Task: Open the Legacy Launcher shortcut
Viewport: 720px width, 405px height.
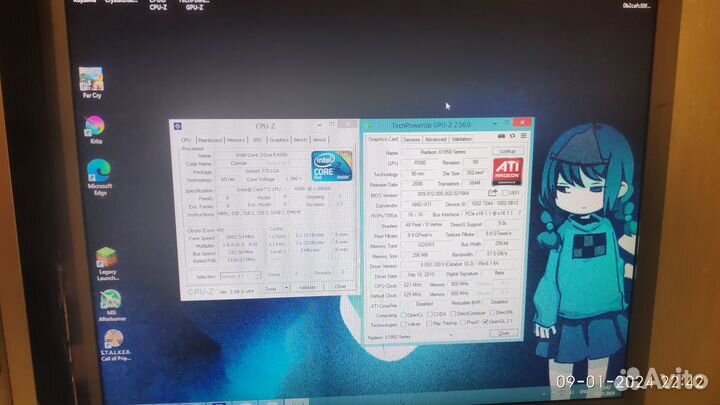Action: tap(106, 258)
